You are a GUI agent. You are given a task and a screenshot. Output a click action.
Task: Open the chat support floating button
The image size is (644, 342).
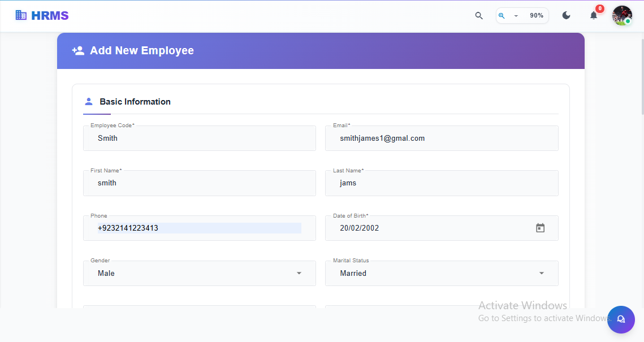(x=621, y=319)
